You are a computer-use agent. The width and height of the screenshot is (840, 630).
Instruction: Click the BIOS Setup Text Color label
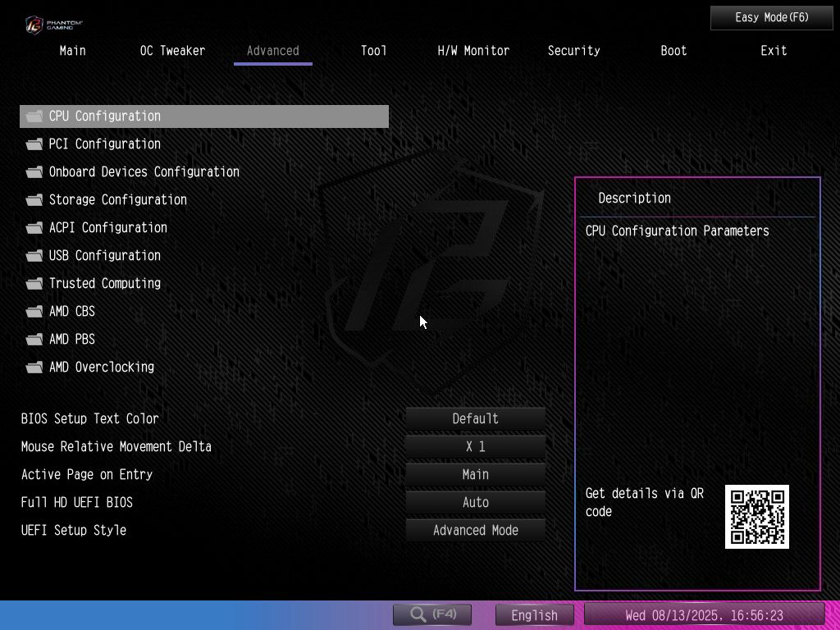(x=90, y=418)
